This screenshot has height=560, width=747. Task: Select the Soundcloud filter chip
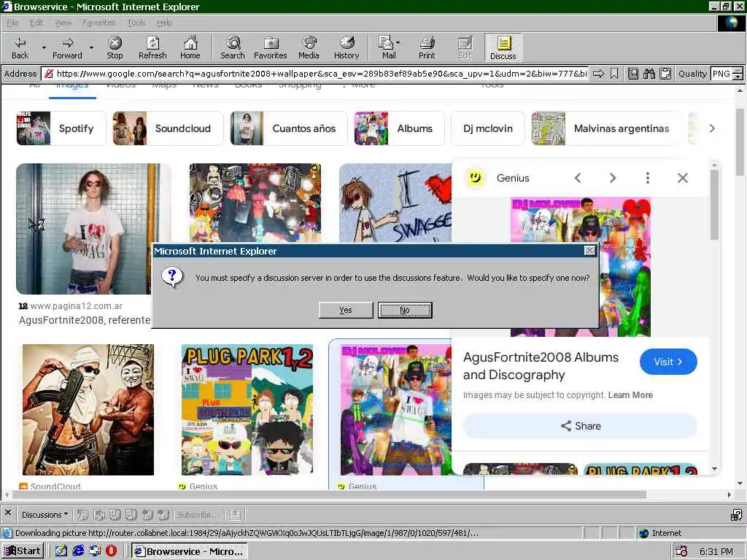(x=168, y=128)
